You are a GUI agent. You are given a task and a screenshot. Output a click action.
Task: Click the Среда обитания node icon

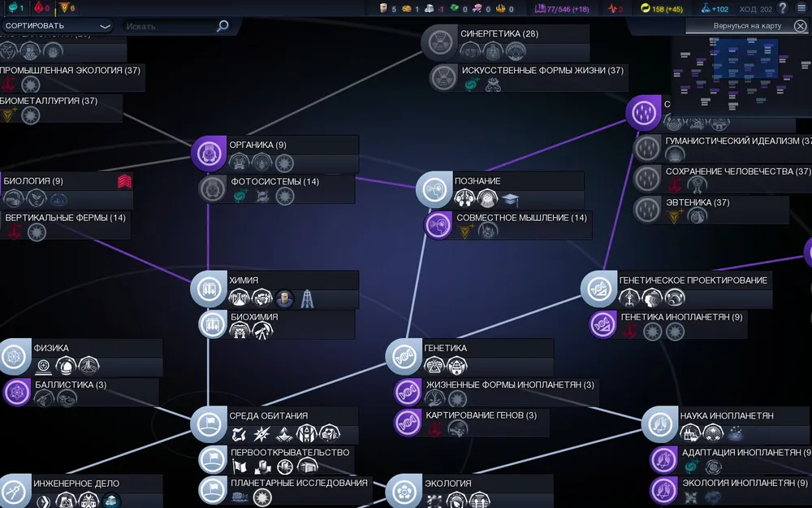[x=208, y=423]
